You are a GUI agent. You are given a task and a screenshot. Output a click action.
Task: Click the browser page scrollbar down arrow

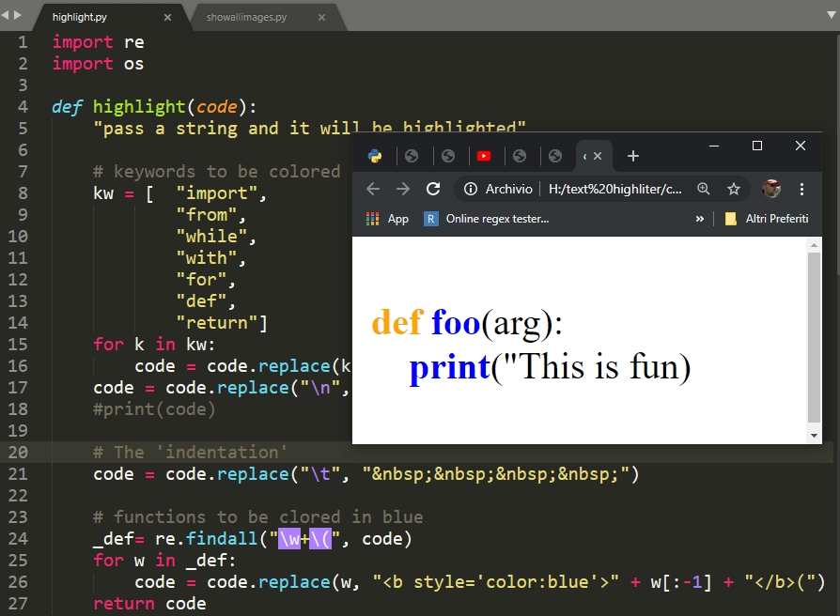click(x=814, y=436)
